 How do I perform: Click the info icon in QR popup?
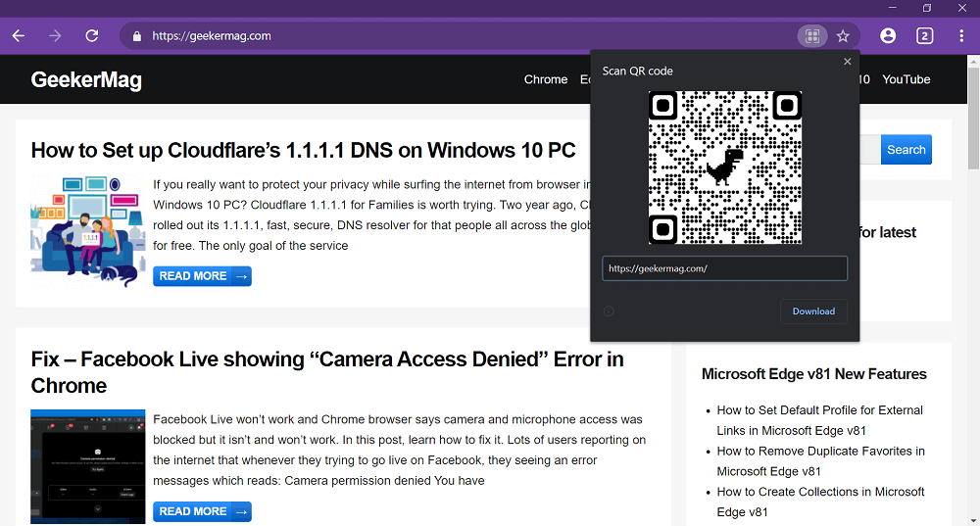[609, 311]
